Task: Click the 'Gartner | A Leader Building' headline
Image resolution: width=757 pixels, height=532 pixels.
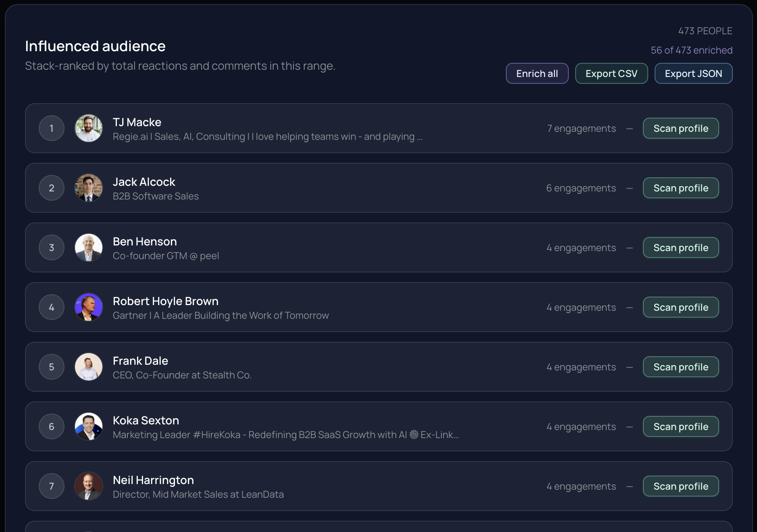Action: click(221, 316)
